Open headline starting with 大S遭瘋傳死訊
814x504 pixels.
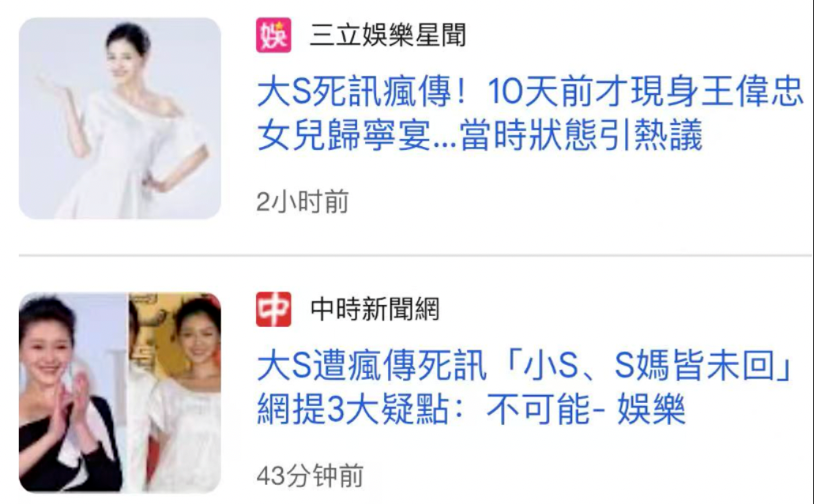click(x=525, y=387)
